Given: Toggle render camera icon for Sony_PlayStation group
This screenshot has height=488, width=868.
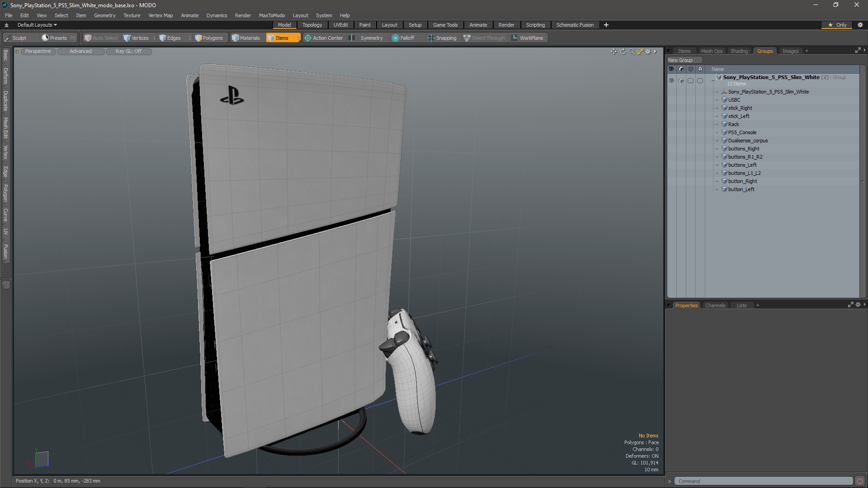Looking at the screenshot, I should point(681,80).
